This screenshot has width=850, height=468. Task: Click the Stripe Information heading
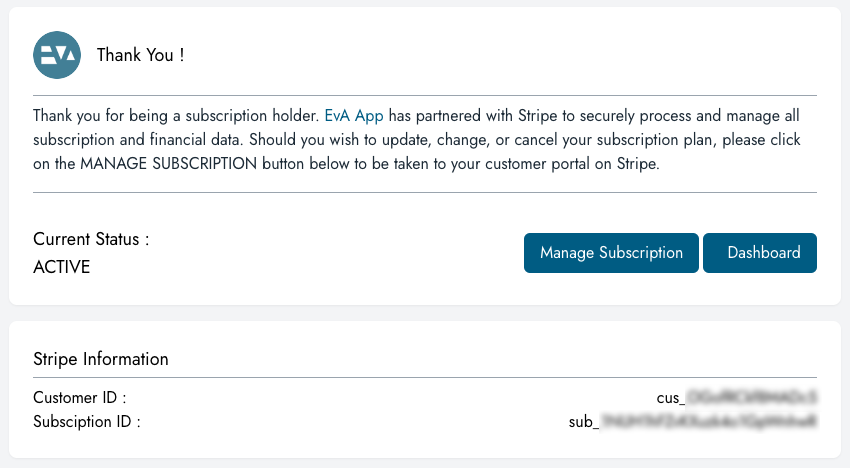tap(100, 359)
